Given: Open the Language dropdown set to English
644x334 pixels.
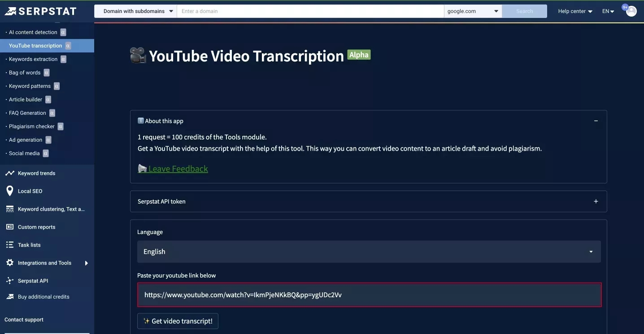Looking at the screenshot, I should click(369, 252).
